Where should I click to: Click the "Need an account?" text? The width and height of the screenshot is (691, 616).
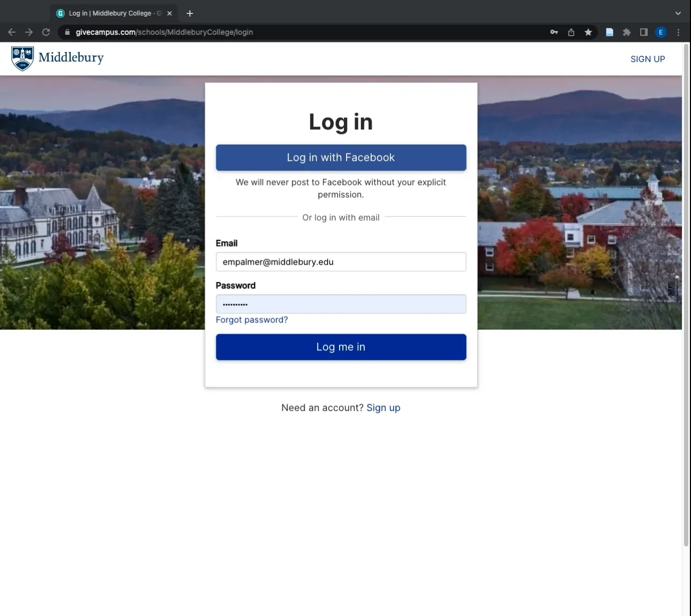[322, 408]
